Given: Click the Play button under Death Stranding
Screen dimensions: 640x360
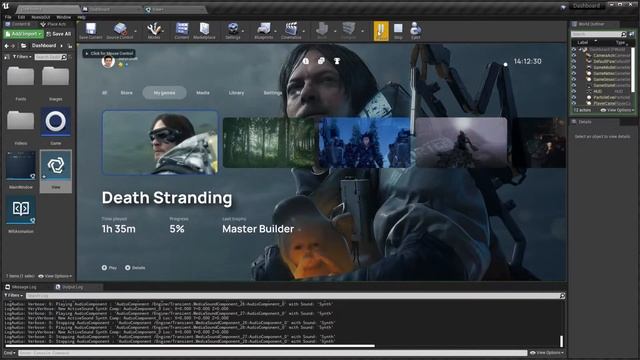Looking at the screenshot, I should 109,268.
